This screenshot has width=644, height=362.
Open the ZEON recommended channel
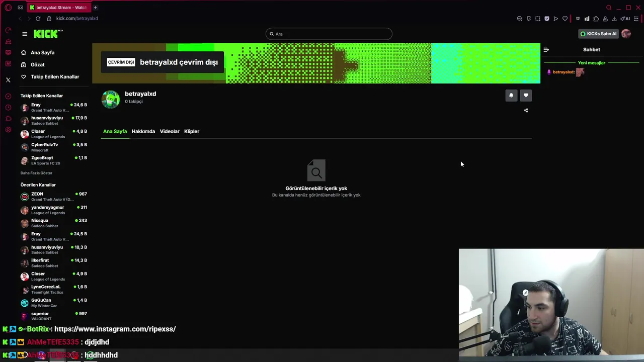pyautogui.click(x=54, y=196)
